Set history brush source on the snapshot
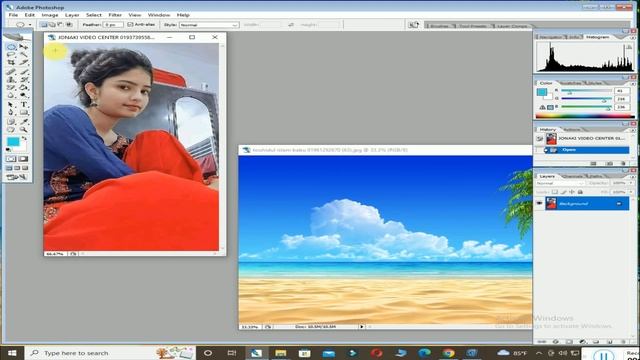 tap(540, 139)
